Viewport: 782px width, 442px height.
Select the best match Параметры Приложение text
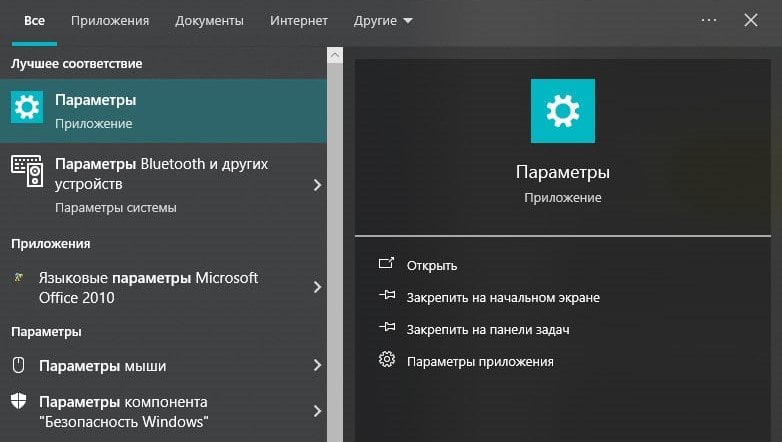click(x=95, y=111)
